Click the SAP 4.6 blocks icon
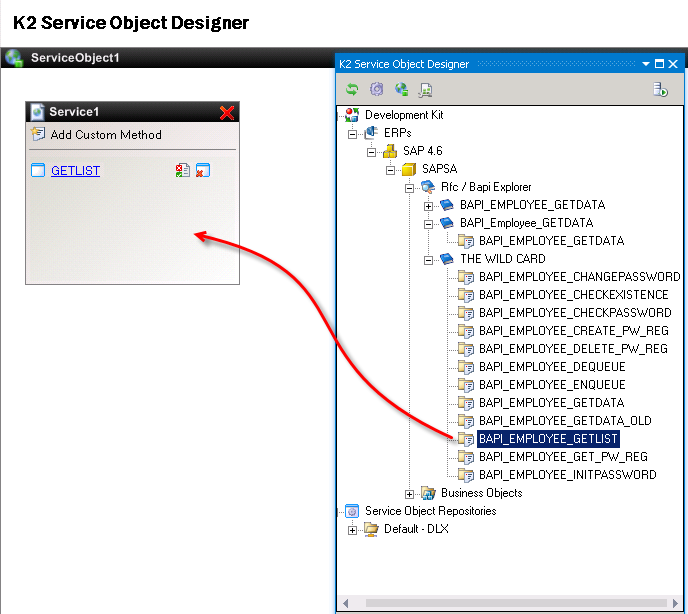 (x=390, y=151)
